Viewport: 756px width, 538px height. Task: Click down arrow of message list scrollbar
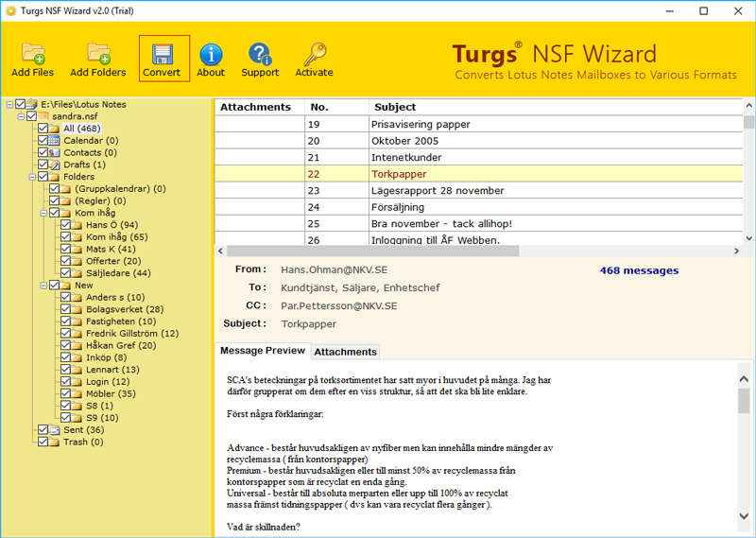coord(748,238)
